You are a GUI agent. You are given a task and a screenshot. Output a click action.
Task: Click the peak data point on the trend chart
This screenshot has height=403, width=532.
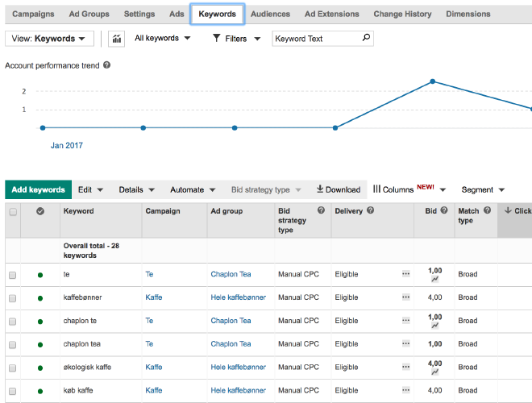[x=433, y=81]
